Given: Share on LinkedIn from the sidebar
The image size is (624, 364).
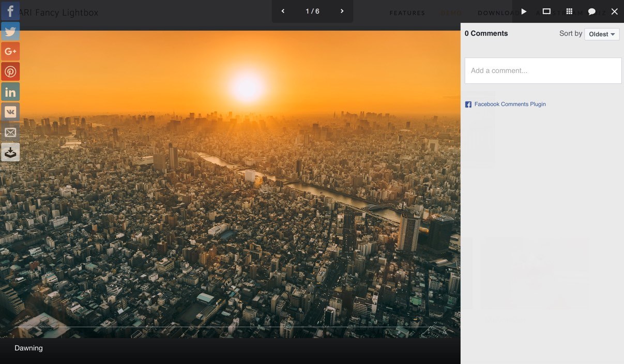Looking at the screenshot, I should [10, 92].
